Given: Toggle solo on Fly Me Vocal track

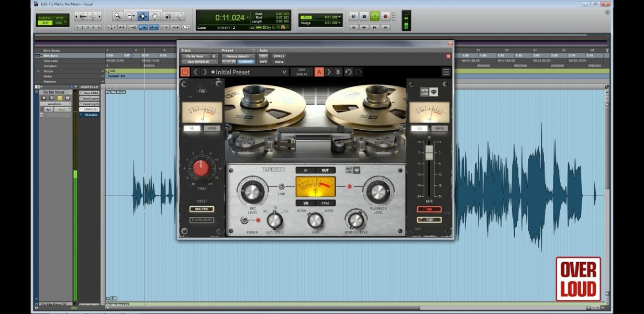Looking at the screenshot, I should tap(60, 98).
